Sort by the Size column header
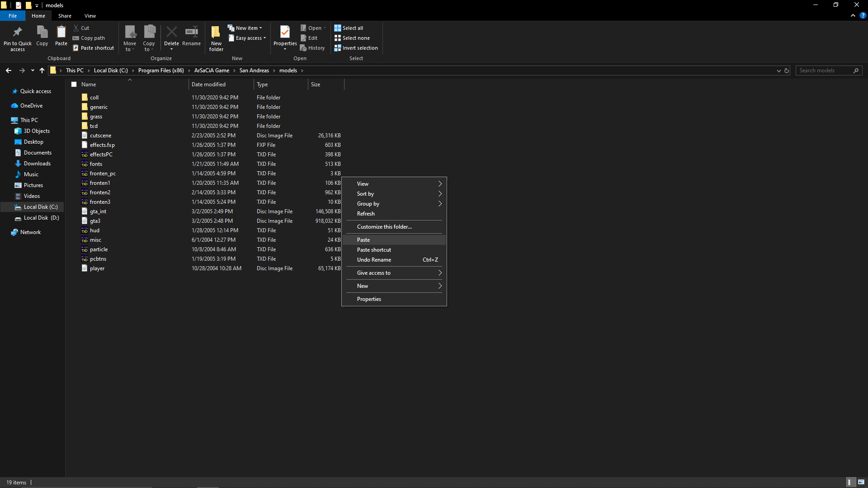The image size is (868, 488). pyautogui.click(x=326, y=84)
